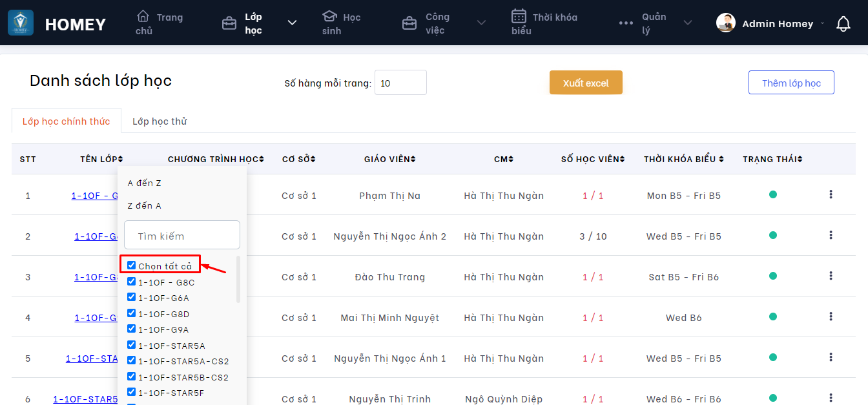Open the Admin Homey profile avatar

pyautogui.click(x=726, y=23)
